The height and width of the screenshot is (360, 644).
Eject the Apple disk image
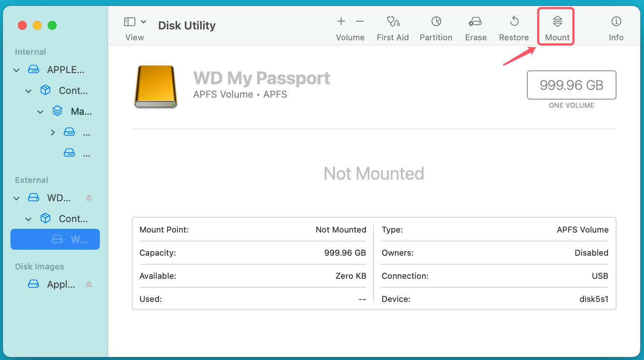pos(89,284)
